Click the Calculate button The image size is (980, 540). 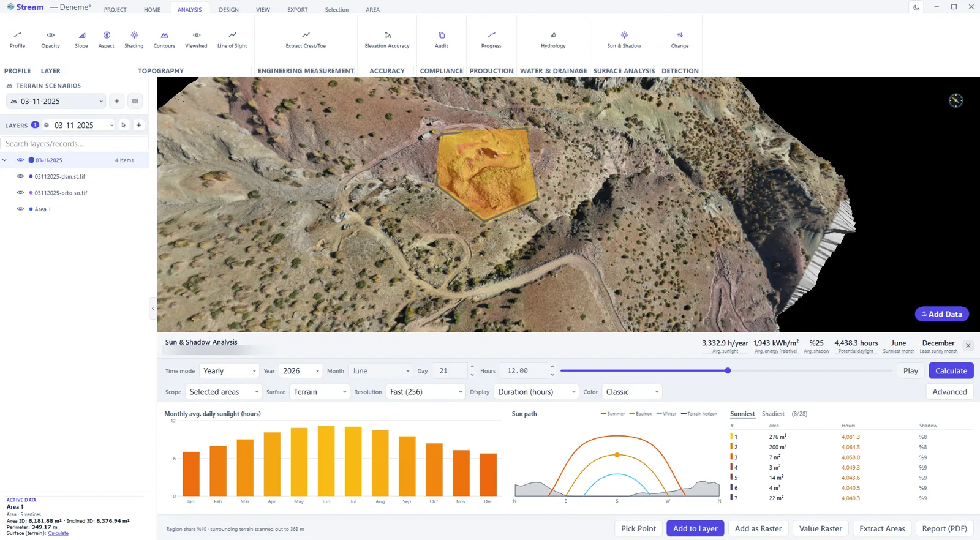pos(951,371)
